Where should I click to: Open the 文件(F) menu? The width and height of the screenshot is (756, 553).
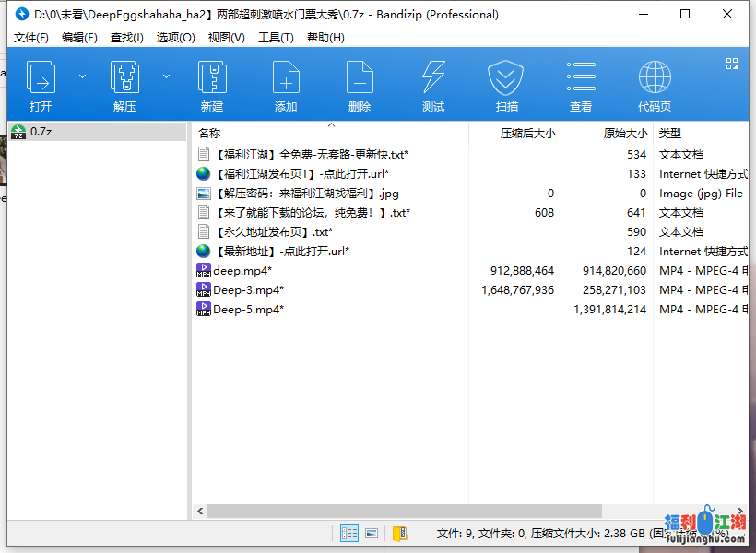(31, 38)
